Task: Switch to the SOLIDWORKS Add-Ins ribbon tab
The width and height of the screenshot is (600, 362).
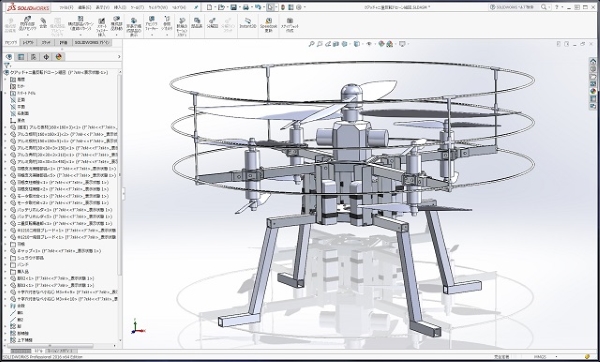Action: 92,42
